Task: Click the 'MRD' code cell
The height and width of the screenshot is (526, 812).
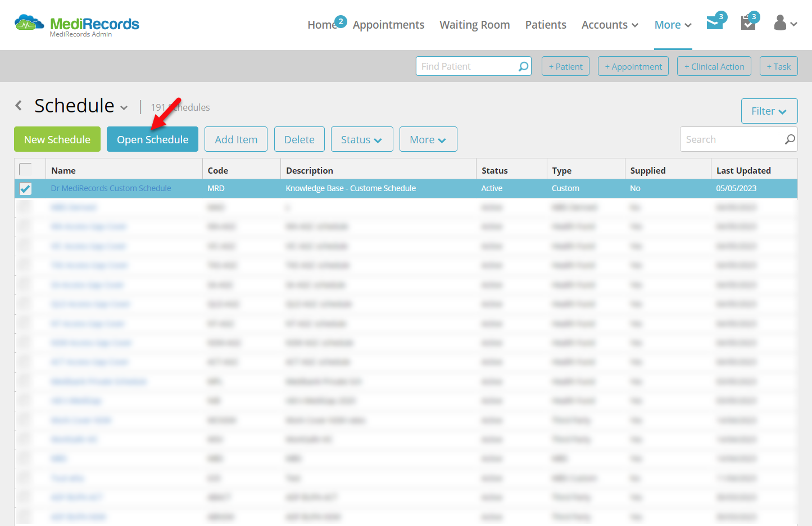Action: [216, 188]
